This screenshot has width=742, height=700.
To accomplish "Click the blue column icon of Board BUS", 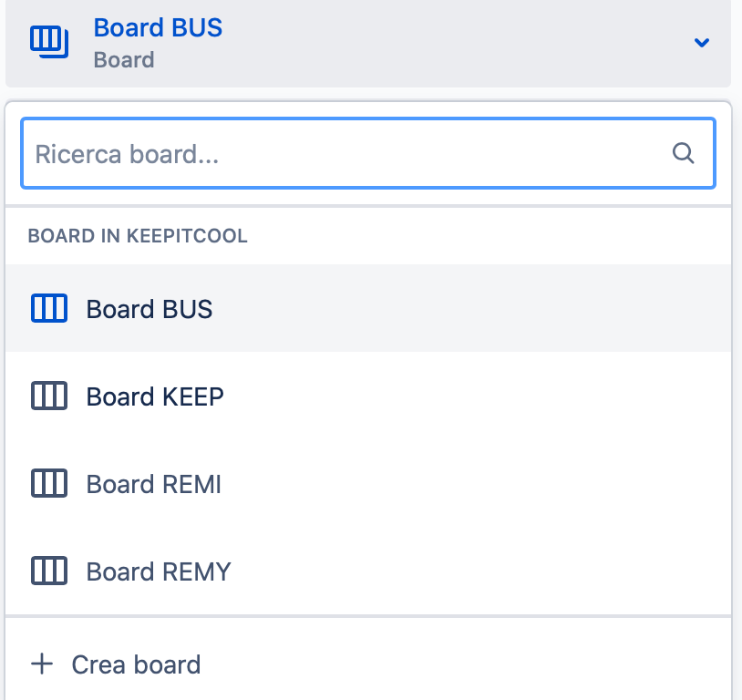I will [x=49, y=308].
